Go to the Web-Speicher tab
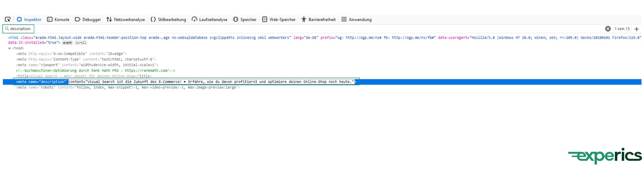 (279, 19)
